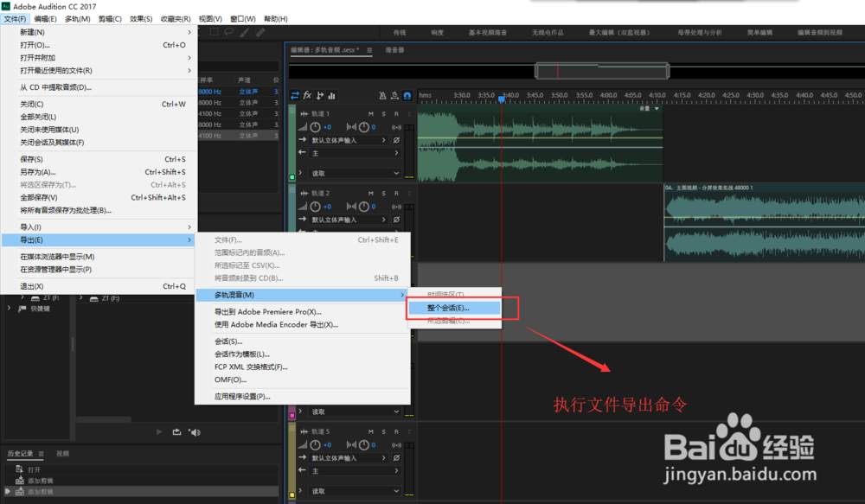Open the 效果(S) menu
This screenshot has height=504, width=865.
point(141,19)
